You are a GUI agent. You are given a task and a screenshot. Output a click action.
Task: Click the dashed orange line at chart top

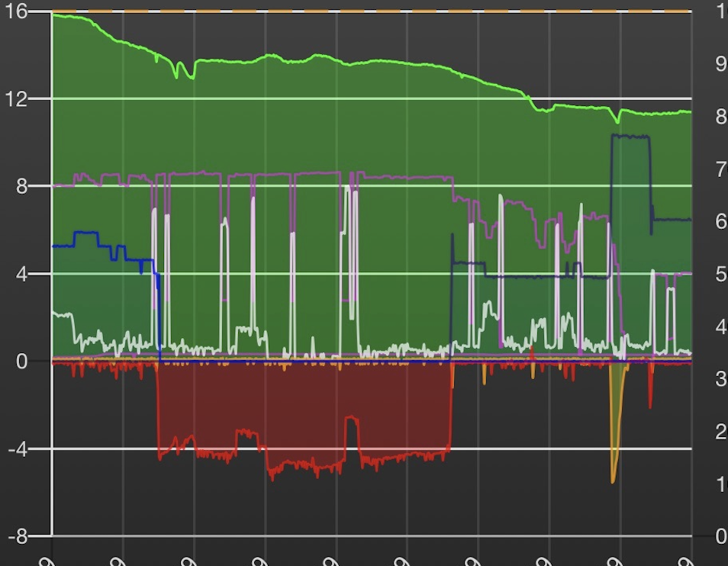tap(372, 11)
